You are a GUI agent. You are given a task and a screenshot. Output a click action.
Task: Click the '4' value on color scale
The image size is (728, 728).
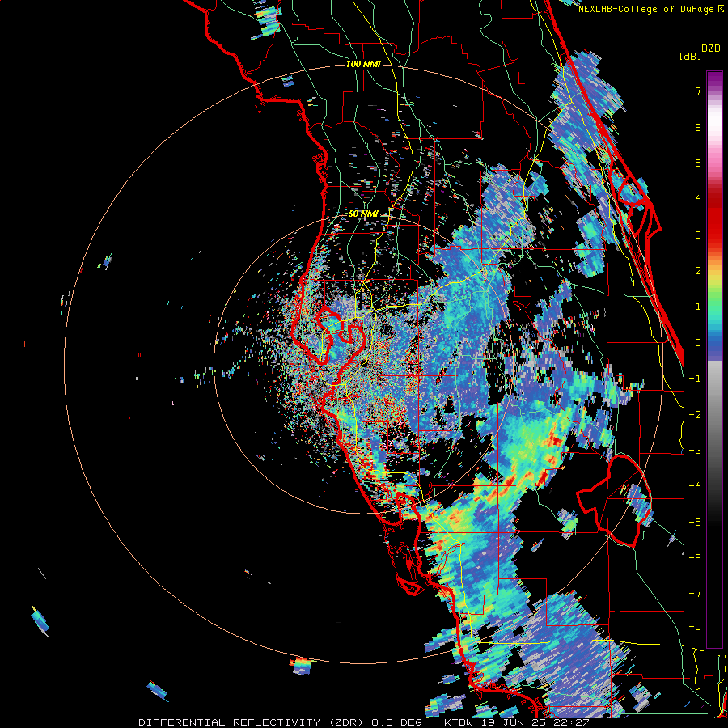click(698, 199)
